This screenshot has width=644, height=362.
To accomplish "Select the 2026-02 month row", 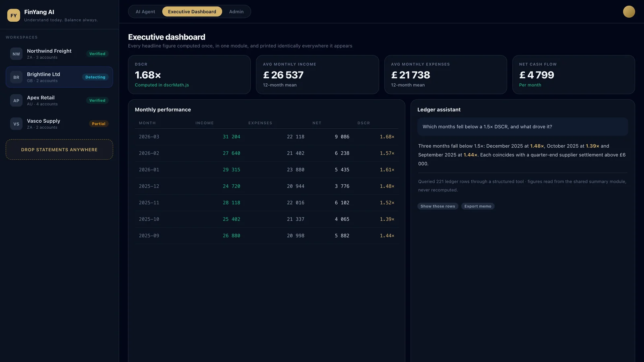I will pos(266,153).
